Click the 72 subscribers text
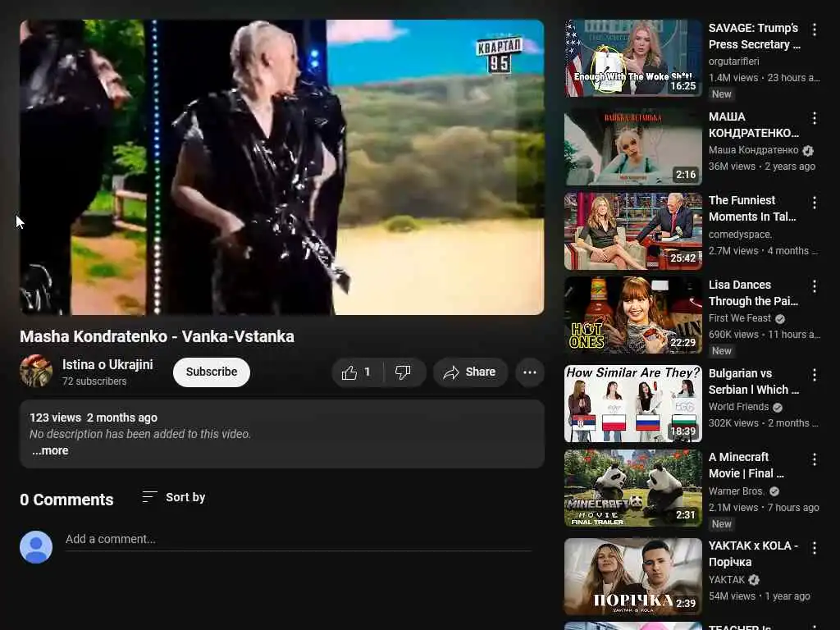This screenshot has width=840, height=630. [94, 381]
